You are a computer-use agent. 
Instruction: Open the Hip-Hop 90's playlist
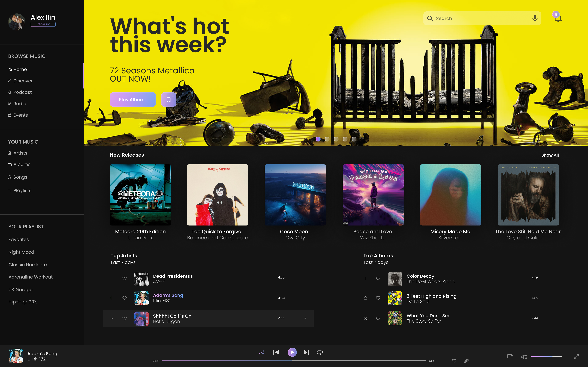coord(23,302)
